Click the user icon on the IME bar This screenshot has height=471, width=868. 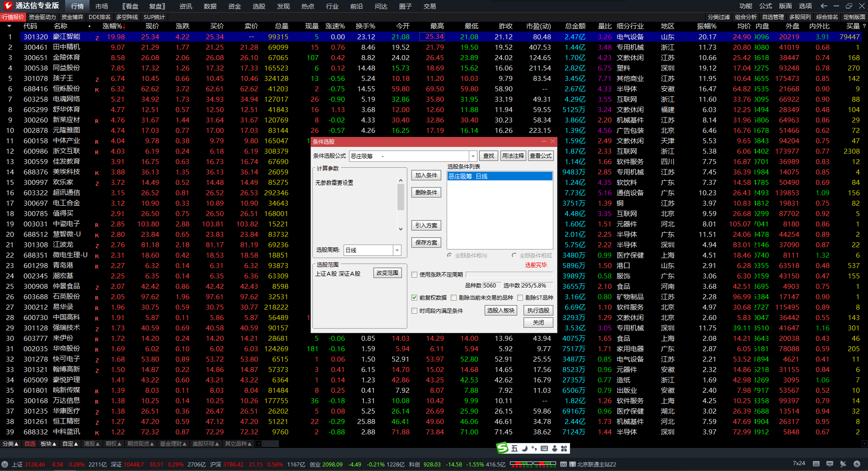coord(554,448)
